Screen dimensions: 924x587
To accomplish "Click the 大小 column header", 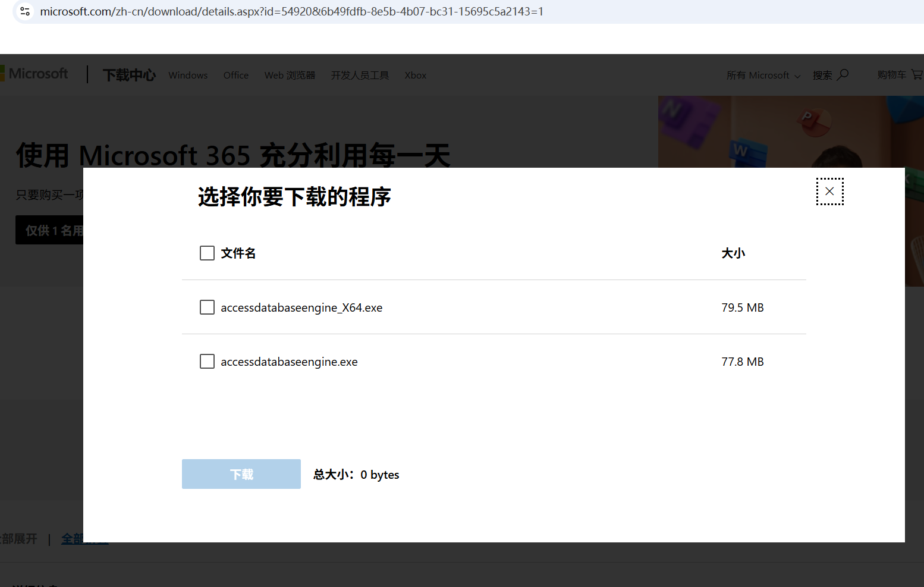I will pyautogui.click(x=733, y=253).
